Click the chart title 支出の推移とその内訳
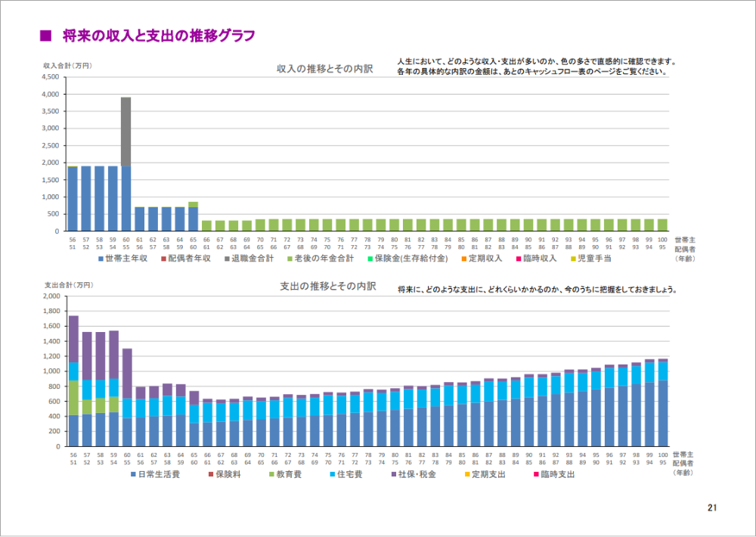Image resolution: width=756 pixels, height=537 pixels. (327, 286)
